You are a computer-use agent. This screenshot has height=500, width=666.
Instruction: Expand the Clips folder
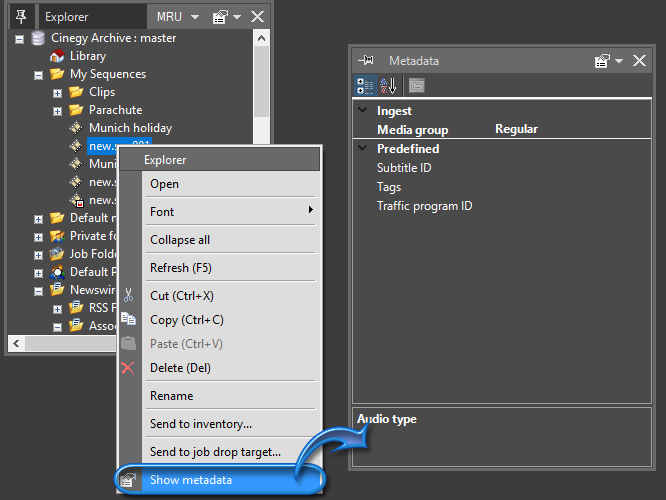[x=57, y=93]
